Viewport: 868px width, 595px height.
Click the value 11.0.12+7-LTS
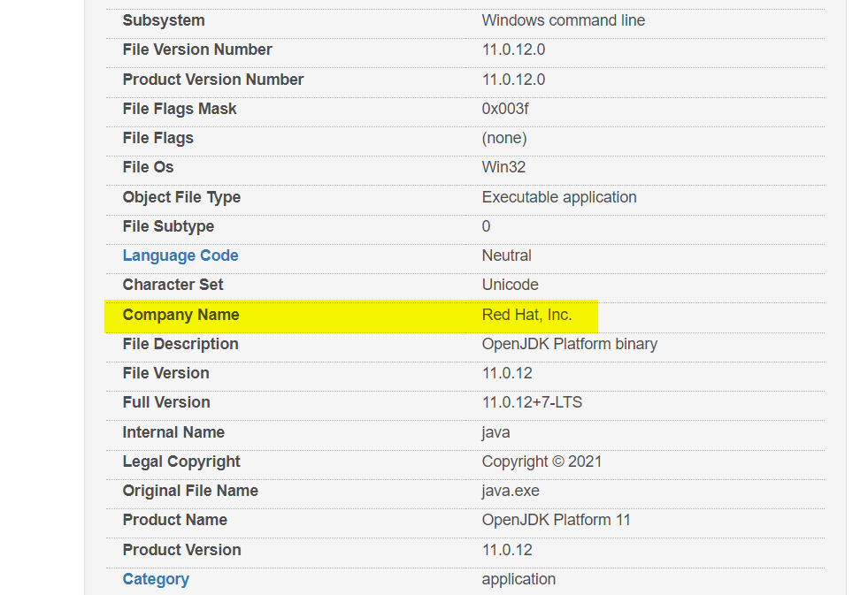click(x=532, y=402)
